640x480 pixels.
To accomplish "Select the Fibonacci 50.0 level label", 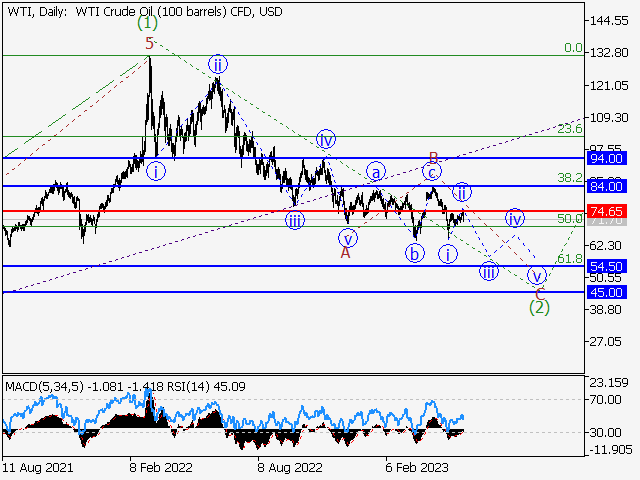I will (570, 219).
